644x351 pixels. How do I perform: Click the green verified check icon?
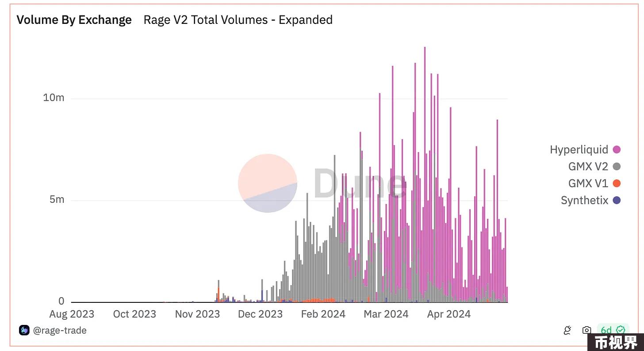pyautogui.click(x=621, y=330)
